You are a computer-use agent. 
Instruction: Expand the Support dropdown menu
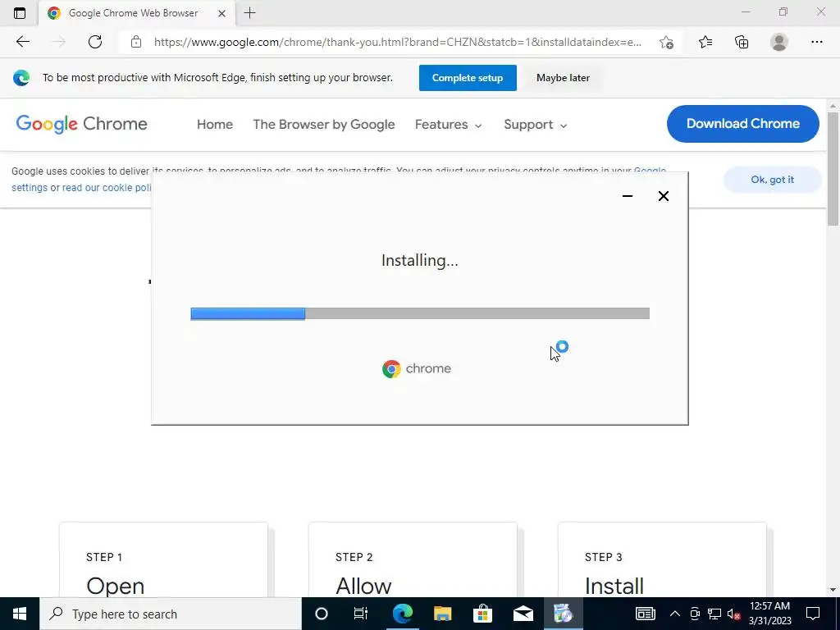535,125
